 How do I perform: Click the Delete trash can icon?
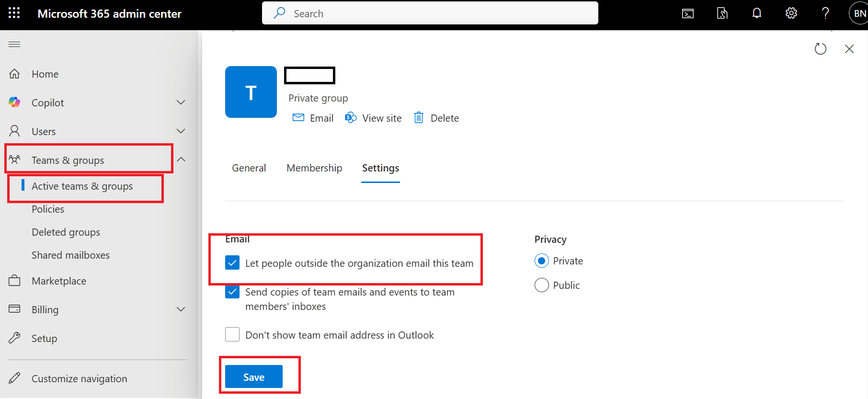pos(419,117)
